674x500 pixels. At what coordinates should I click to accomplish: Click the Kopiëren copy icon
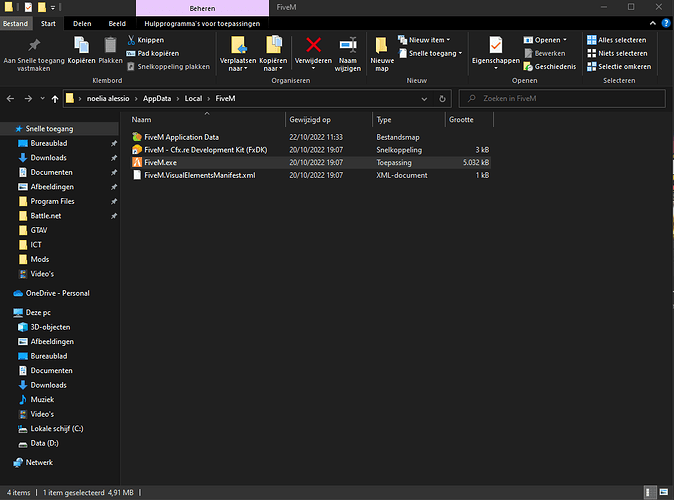[83, 45]
